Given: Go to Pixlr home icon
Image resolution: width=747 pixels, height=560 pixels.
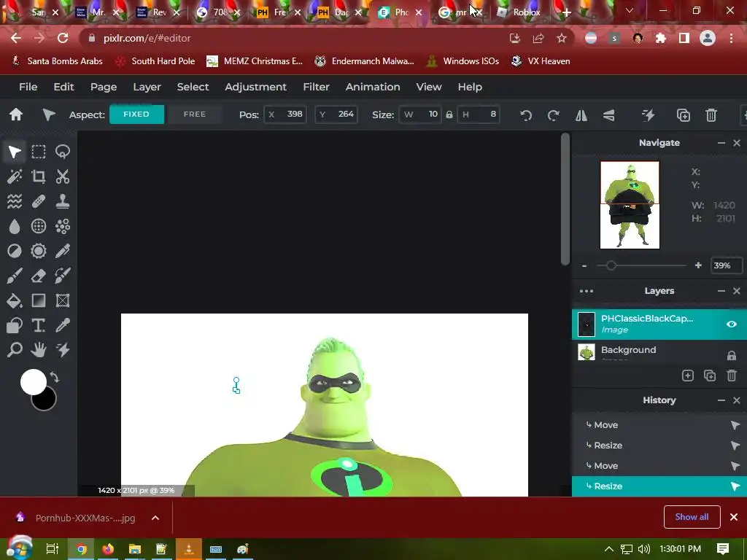Looking at the screenshot, I should click(x=16, y=114).
